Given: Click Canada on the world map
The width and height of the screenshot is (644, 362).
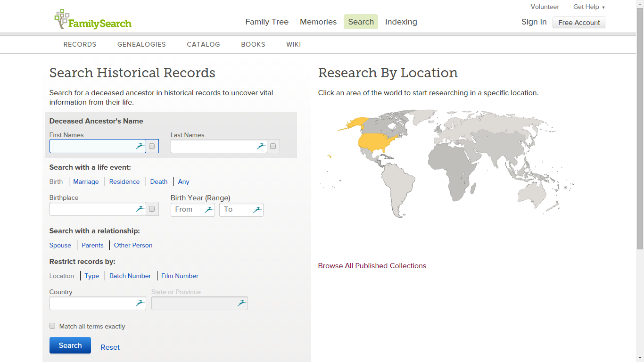Looking at the screenshot, I should [x=384, y=123].
